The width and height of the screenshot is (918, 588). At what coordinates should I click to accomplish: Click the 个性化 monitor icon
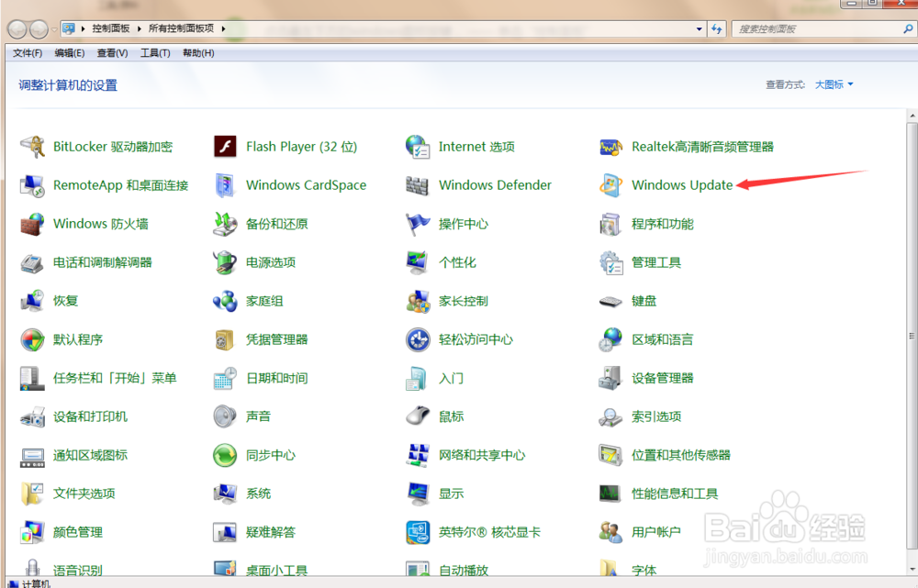point(418,262)
